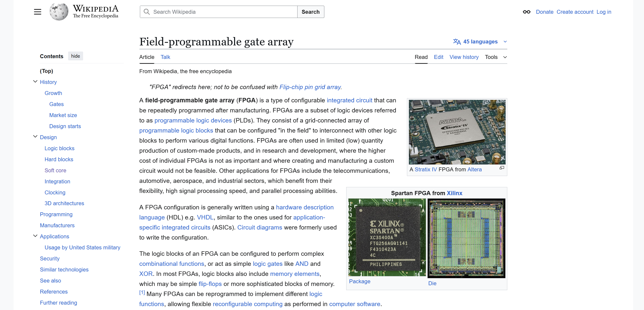Open the appearance glasses icon
Image resolution: width=644 pixels, height=310 pixels.
click(x=526, y=12)
